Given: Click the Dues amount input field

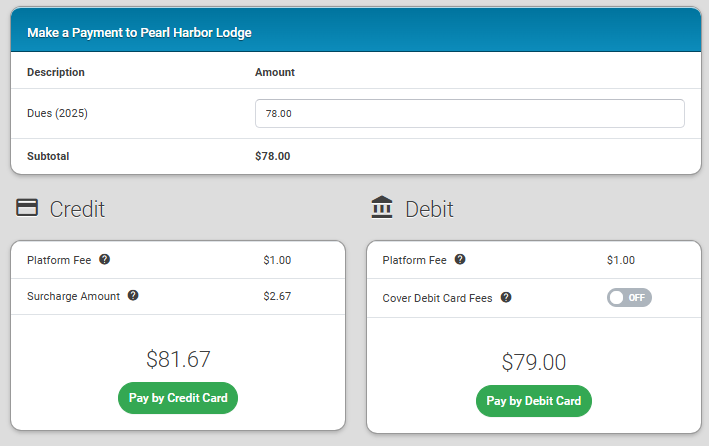Looking at the screenshot, I should pyautogui.click(x=469, y=114).
